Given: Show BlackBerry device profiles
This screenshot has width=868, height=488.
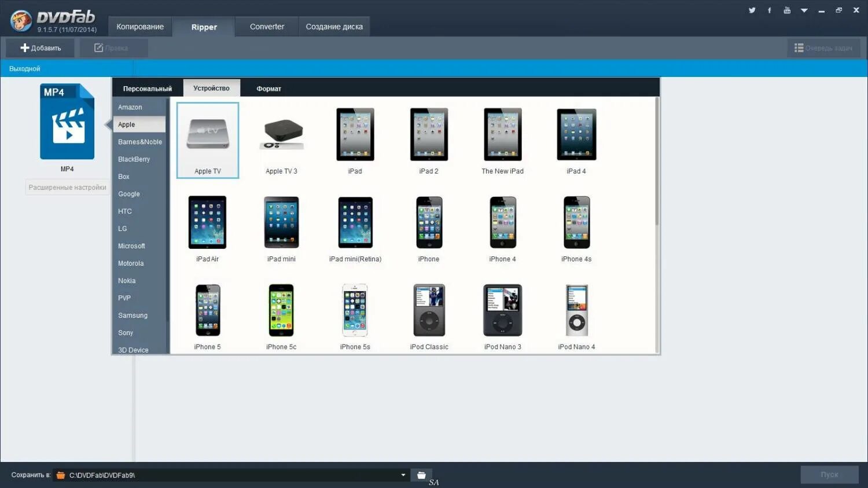Looking at the screenshot, I should (x=134, y=159).
